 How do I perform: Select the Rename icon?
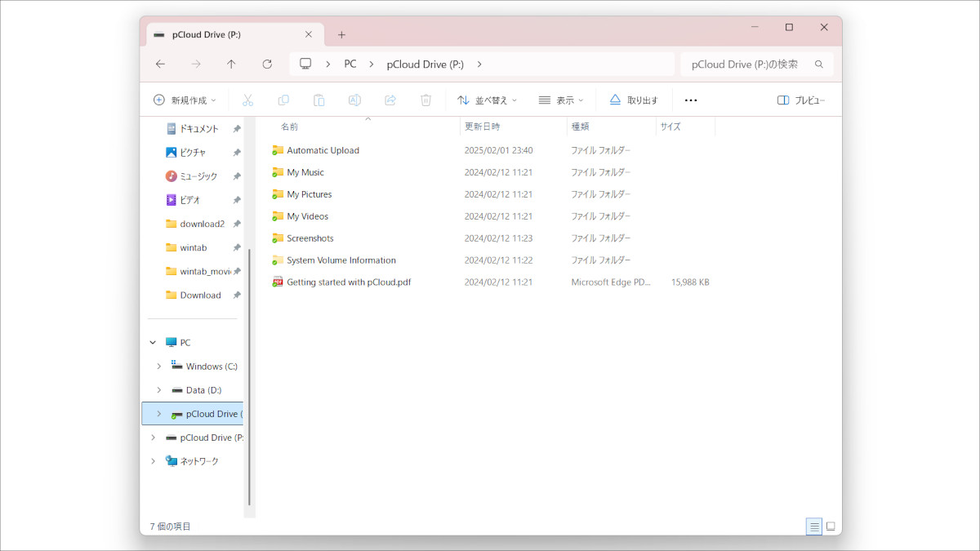point(354,100)
